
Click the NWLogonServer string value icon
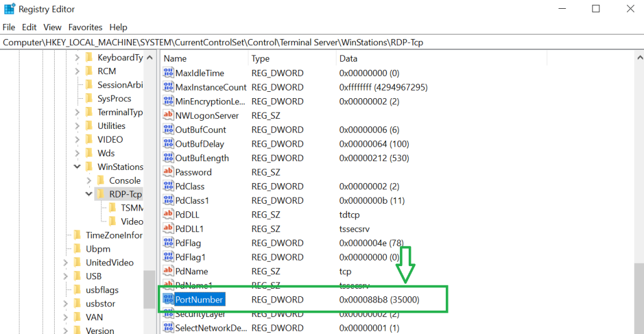[168, 115]
